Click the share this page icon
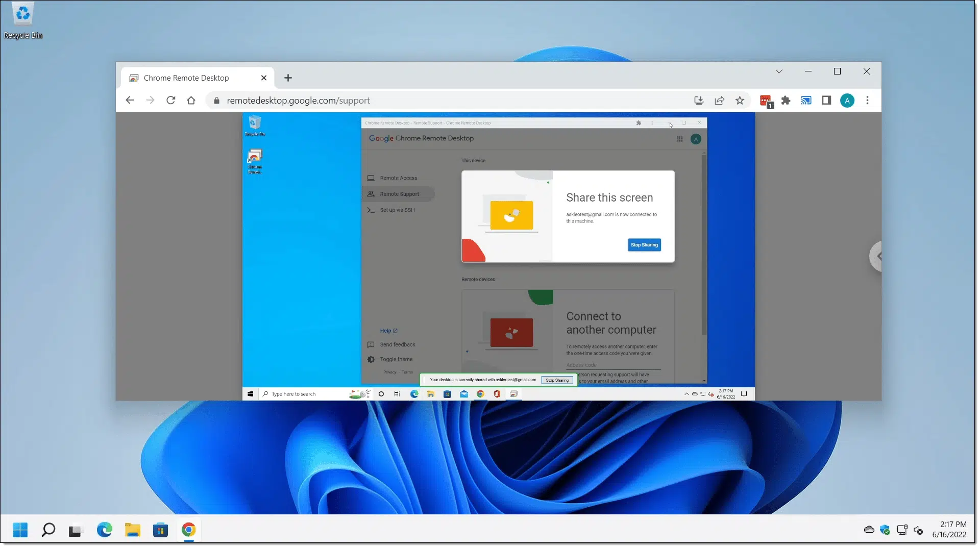This screenshot has width=980, height=548. (x=719, y=101)
